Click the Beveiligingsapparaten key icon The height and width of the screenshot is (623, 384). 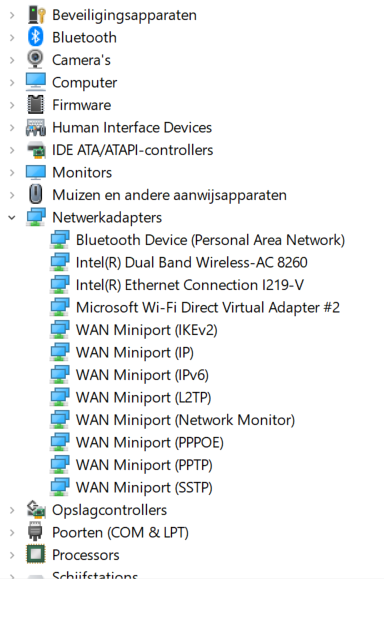coord(36,15)
